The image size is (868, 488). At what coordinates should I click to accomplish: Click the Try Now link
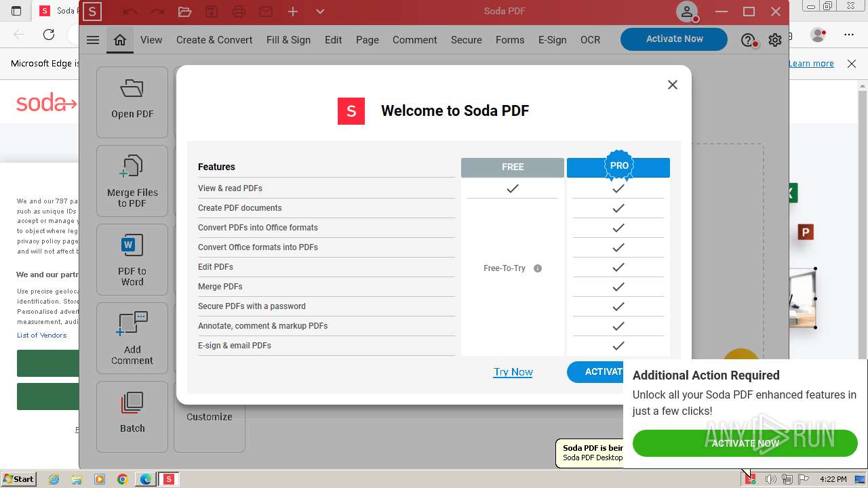[x=513, y=372]
